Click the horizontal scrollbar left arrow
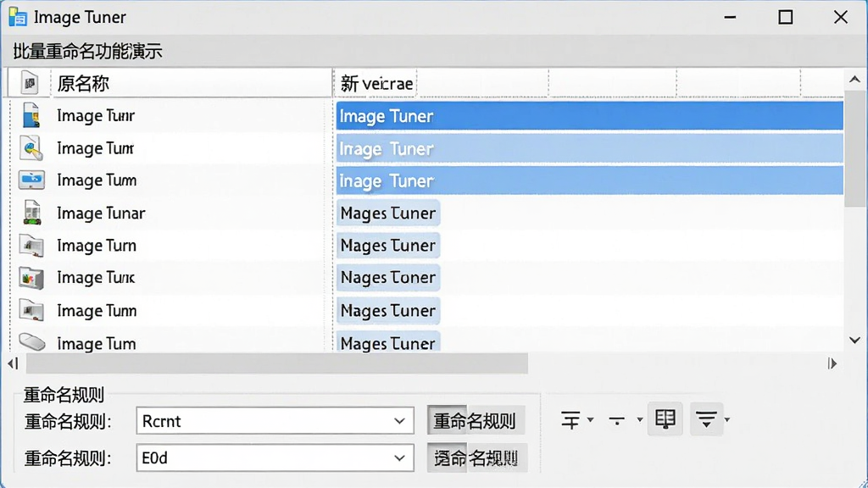Viewport: 868px width, 488px height. click(13, 363)
